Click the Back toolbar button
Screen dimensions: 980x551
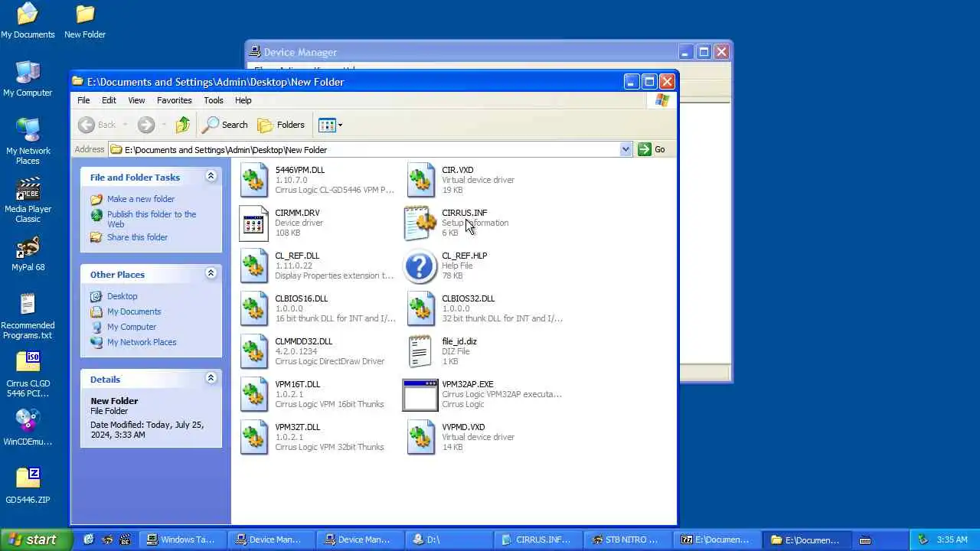(97, 125)
